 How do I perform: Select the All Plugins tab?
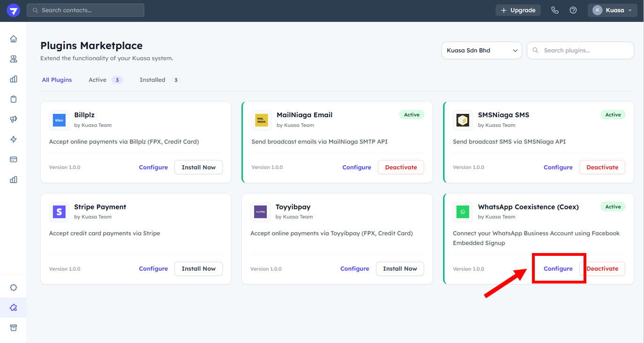(57, 80)
